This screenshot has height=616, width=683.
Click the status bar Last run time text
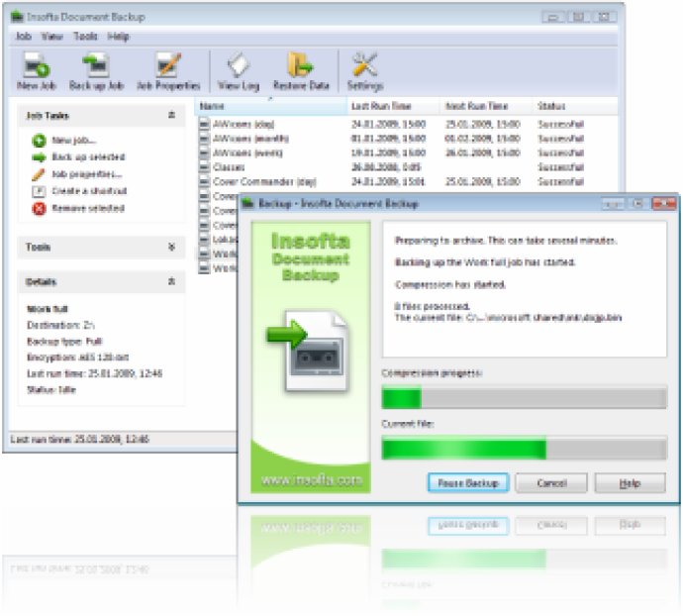(80, 439)
